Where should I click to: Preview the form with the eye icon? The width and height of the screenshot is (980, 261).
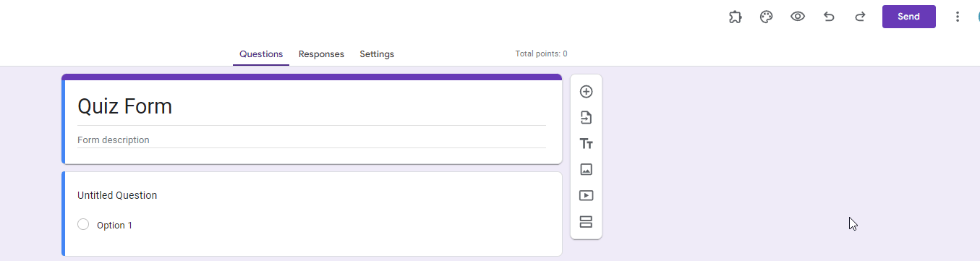click(798, 17)
